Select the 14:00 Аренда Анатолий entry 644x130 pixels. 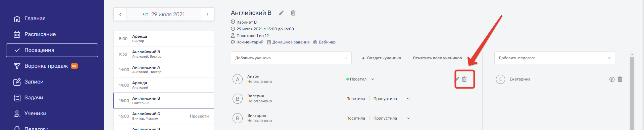pos(164,85)
